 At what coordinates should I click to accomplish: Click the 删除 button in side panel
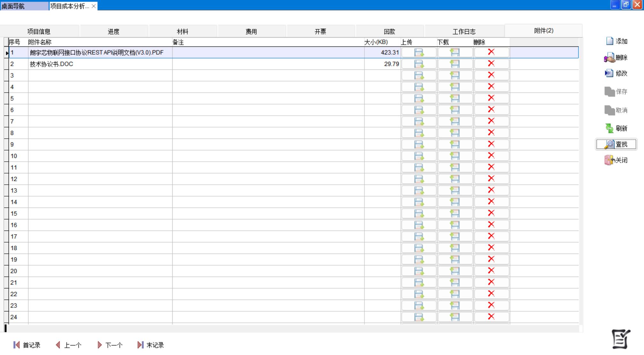click(616, 58)
